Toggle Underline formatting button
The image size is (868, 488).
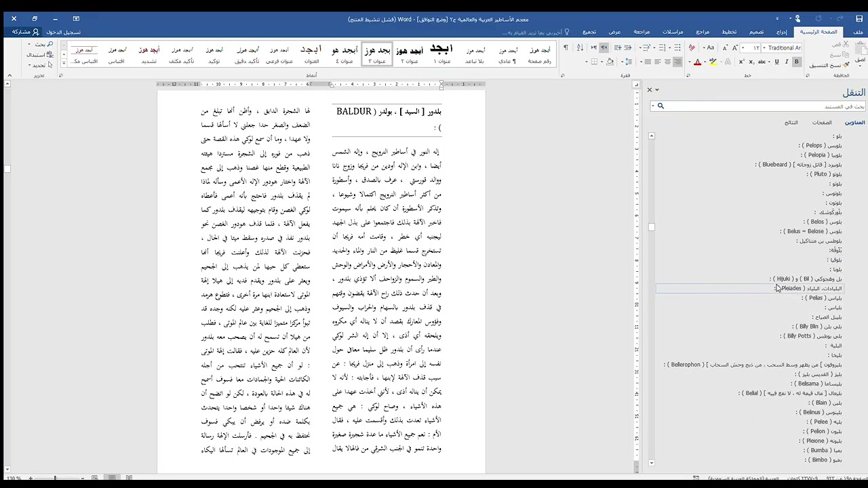pos(777,62)
